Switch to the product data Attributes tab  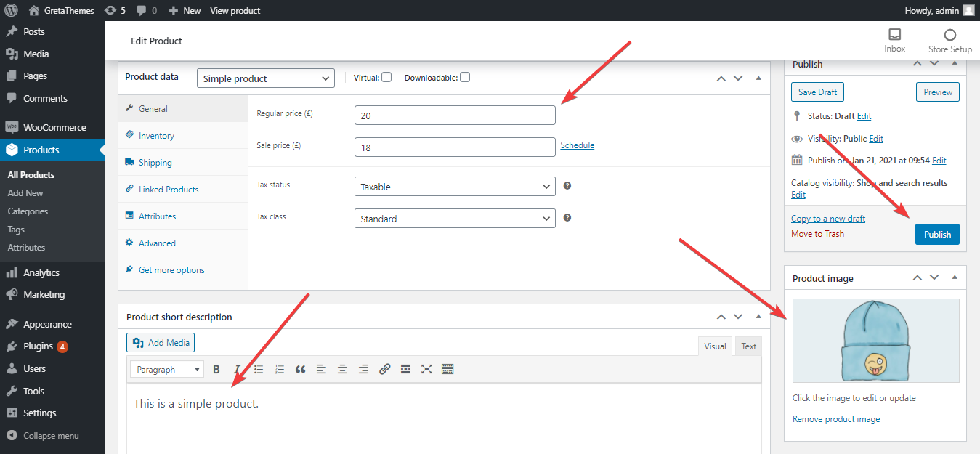183,216
